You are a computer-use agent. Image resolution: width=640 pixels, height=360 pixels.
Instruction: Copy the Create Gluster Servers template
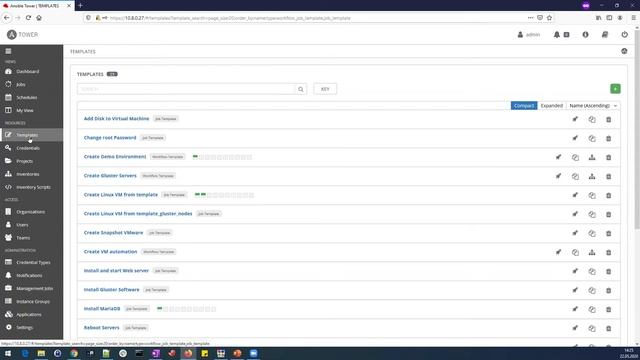[x=575, y=176]
